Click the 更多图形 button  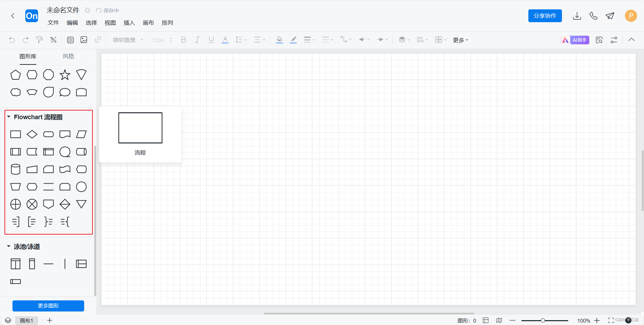point(48,306)
